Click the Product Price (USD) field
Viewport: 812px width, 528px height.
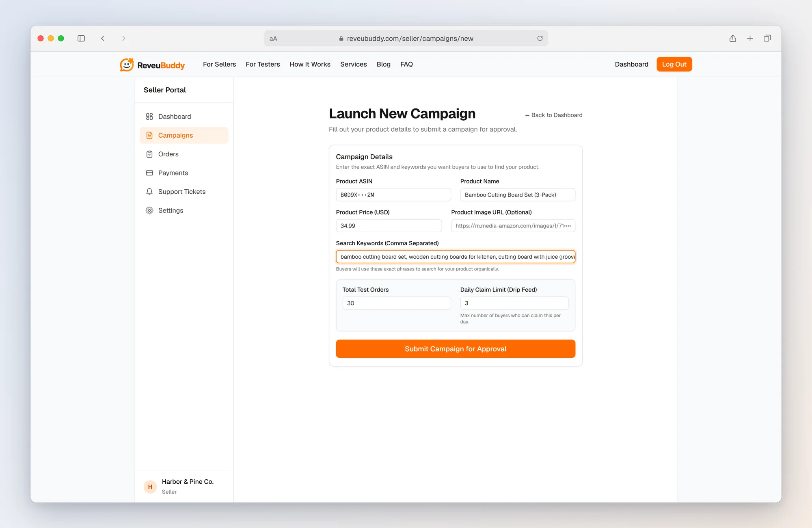point(389,225)
